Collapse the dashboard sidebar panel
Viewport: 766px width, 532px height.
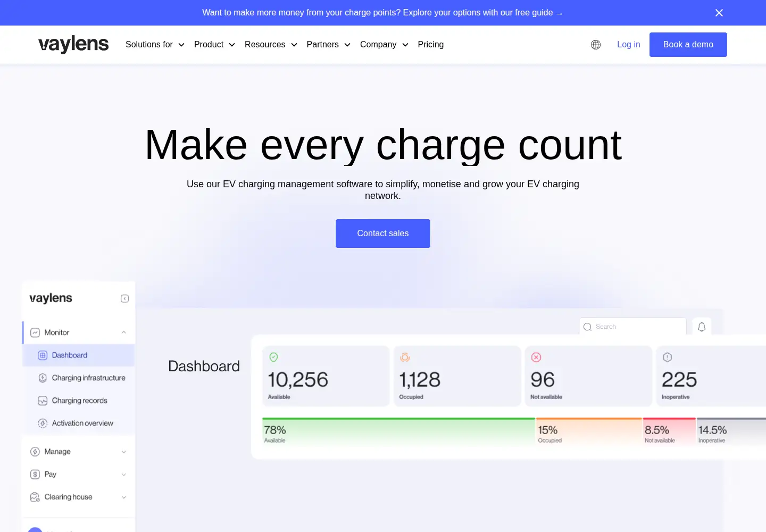[124, 298]
